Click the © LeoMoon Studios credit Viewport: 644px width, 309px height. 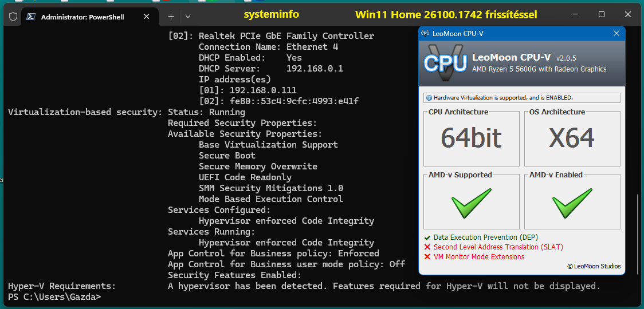click(x=594, y=266)
